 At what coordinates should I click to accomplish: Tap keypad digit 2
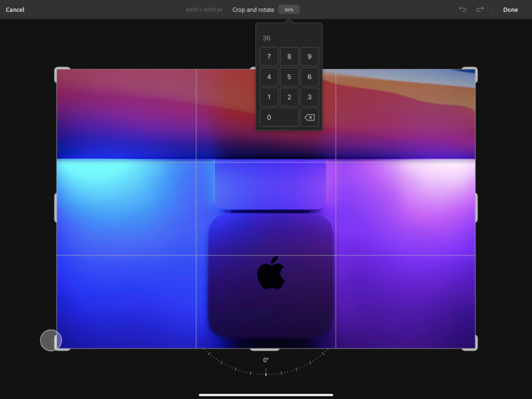coord(289,97)
